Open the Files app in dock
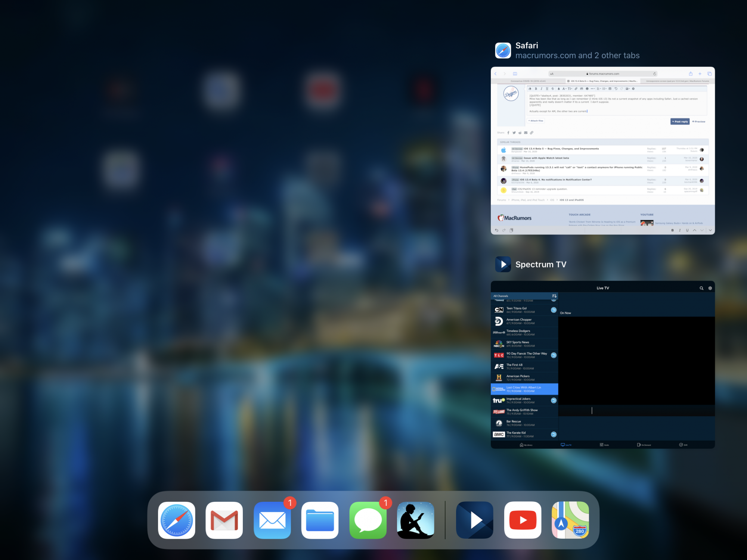The width and height of the screenshot is (747, 560). point(320,520)
